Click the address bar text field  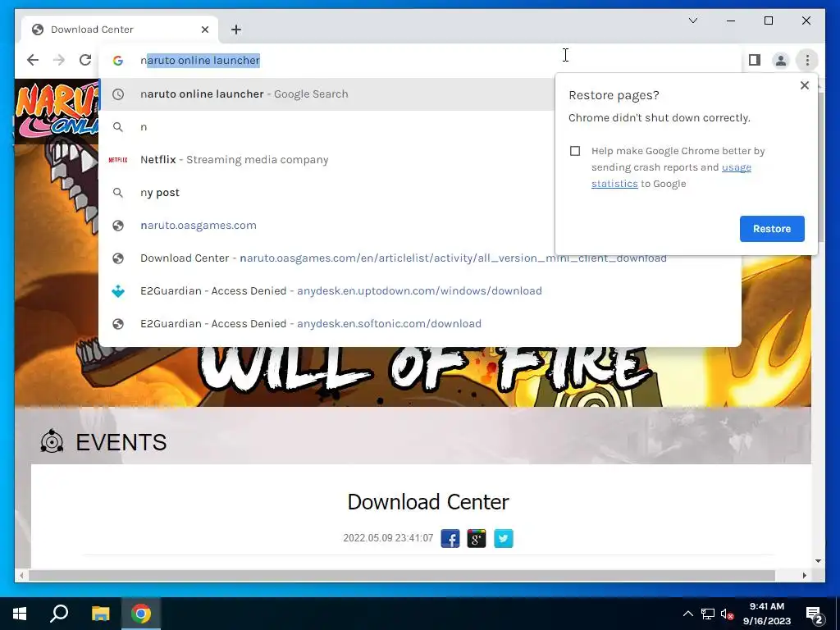coord(420,60)
